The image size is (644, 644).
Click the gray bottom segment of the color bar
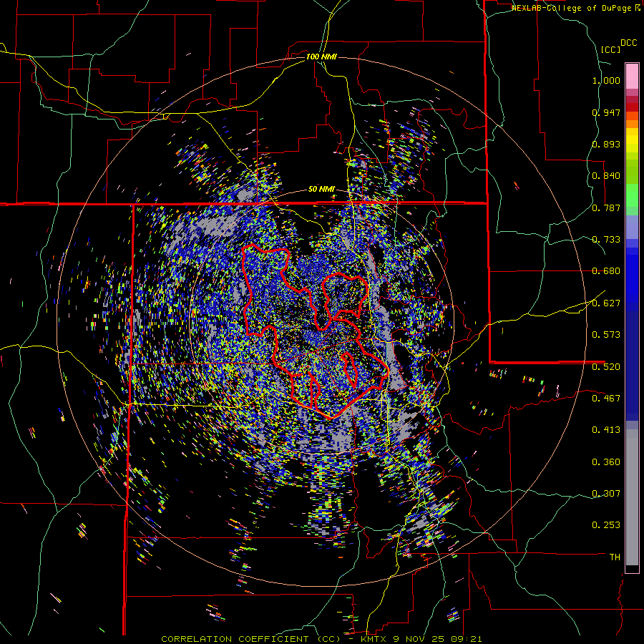pos(632,497)
